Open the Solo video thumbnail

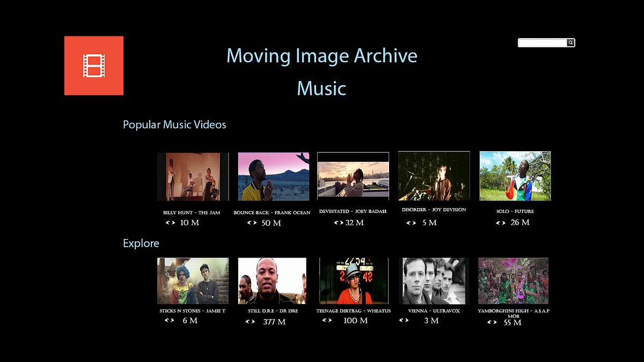pyautogui.click(x=515, y=176)
